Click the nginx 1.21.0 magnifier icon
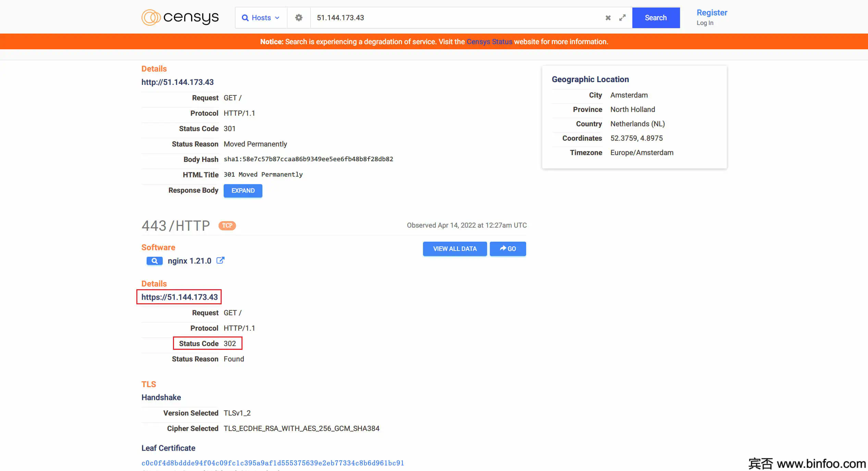Screen dimensions: 868x471 click(x=154, y=260)
